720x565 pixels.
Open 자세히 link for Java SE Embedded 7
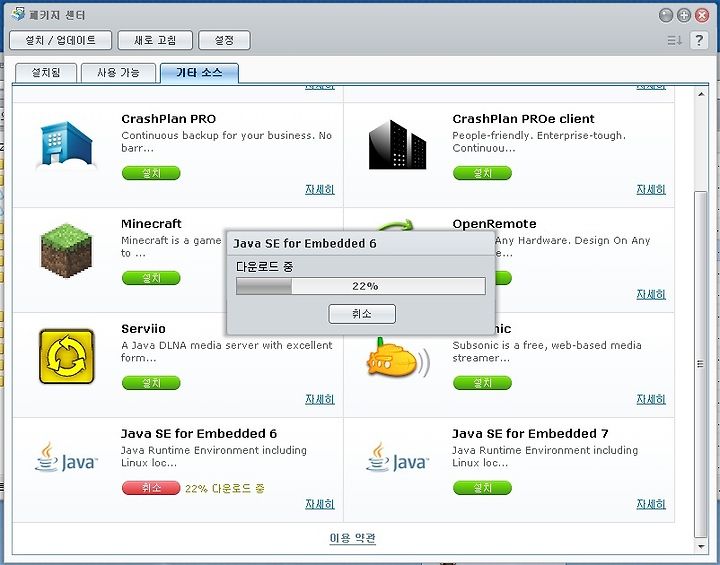point(651,504)
